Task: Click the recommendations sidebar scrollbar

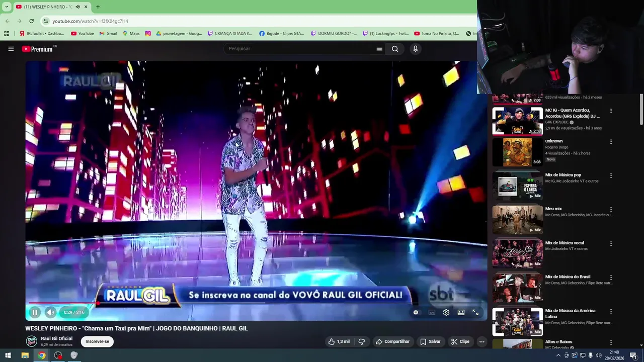Action: [x=641, y=110]
